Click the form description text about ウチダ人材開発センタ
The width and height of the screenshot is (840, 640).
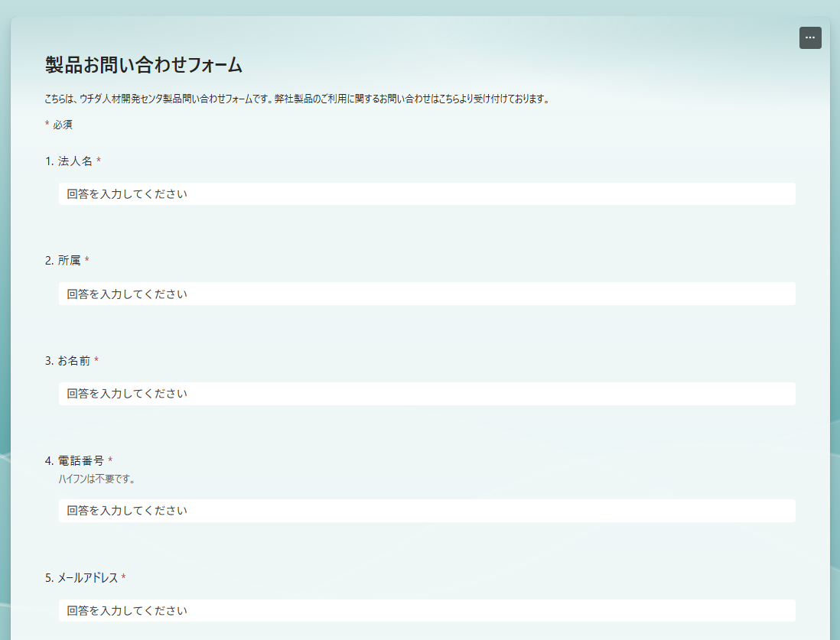click(x=297, y=99)
